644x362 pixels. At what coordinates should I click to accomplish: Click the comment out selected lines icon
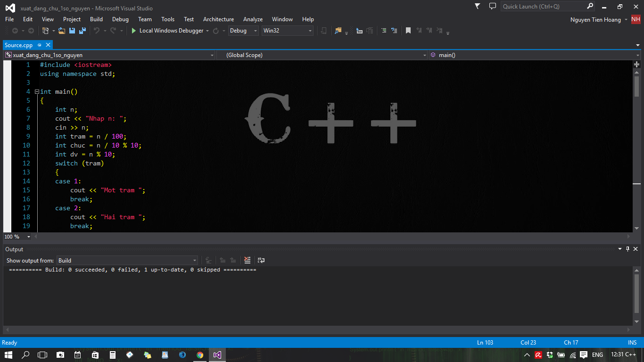[x=383, y=31]
